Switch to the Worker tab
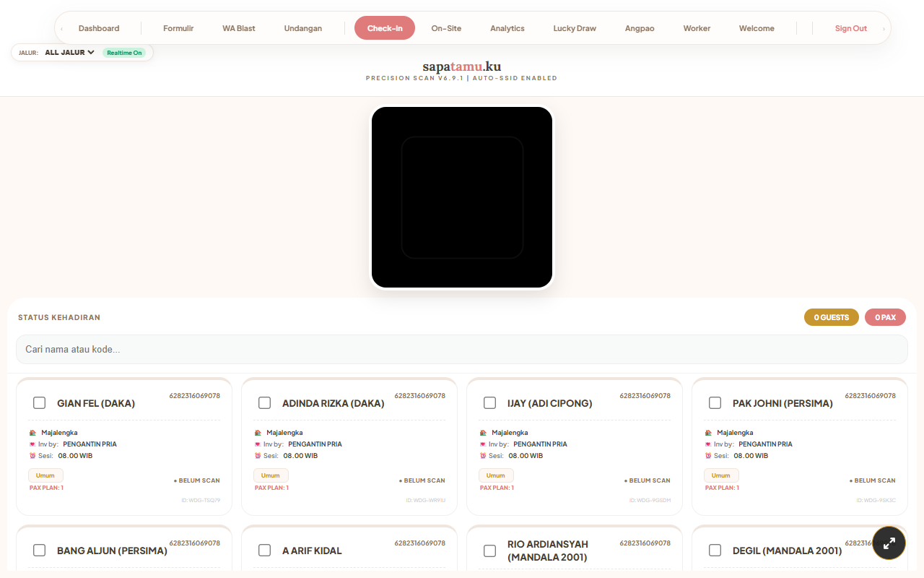This screenshot has height=578, width=924. [697, 28]
